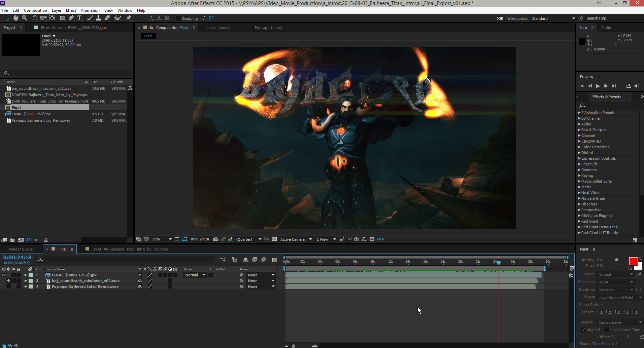Create a new folder in Project panel
This screenshot has height=348, width=644.
pyautogui.click(x=12, y=240)
